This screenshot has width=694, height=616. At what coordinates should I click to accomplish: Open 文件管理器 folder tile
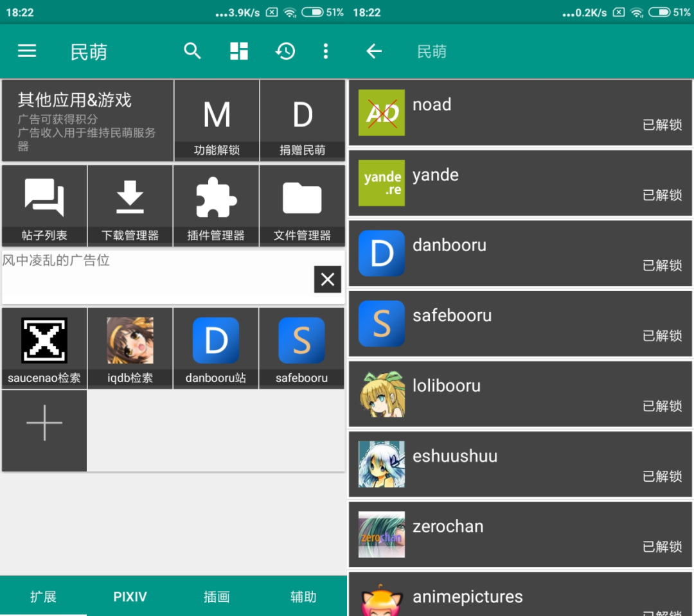coord(302,206)
